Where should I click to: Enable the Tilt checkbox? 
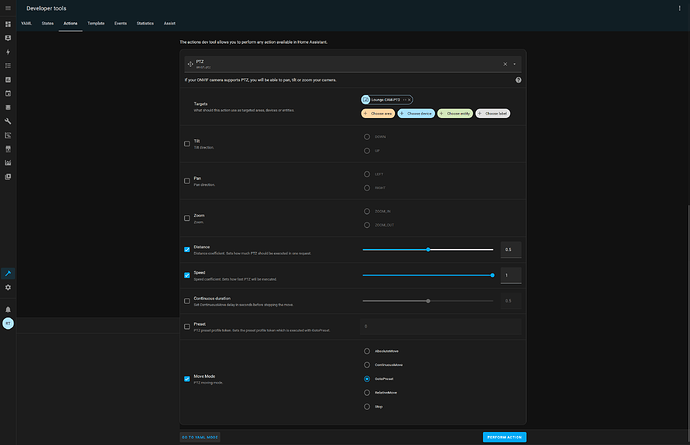[187, 144]
